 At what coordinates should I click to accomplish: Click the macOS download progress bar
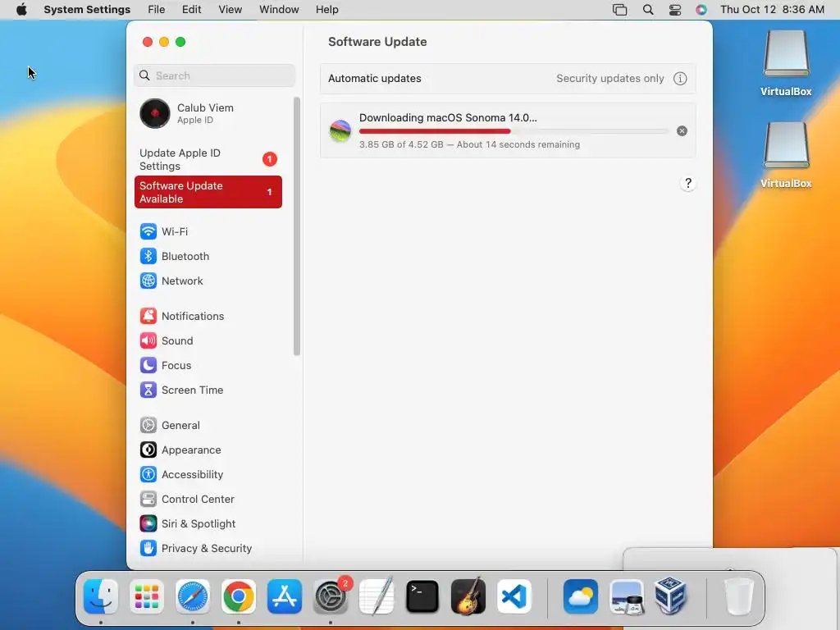point(514,131)
